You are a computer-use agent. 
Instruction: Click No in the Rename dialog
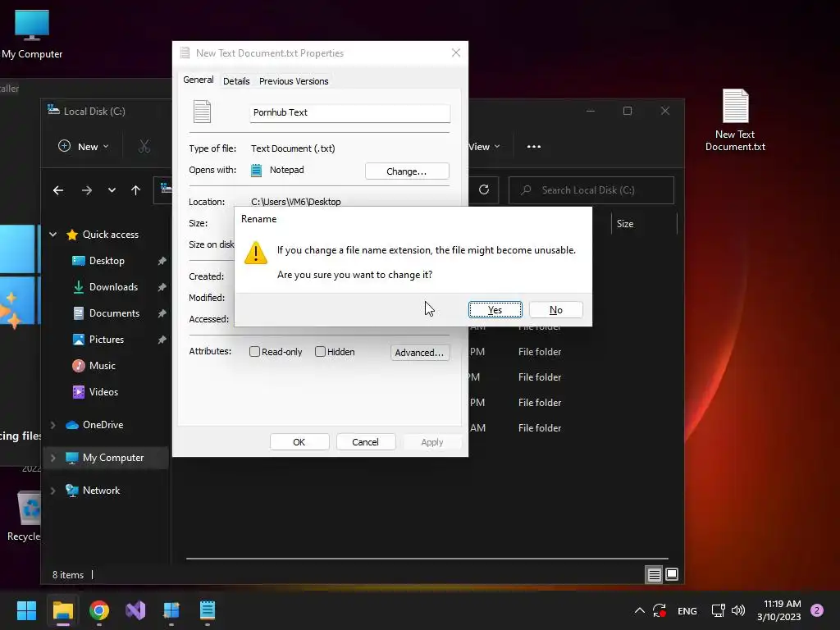point(555,309)
